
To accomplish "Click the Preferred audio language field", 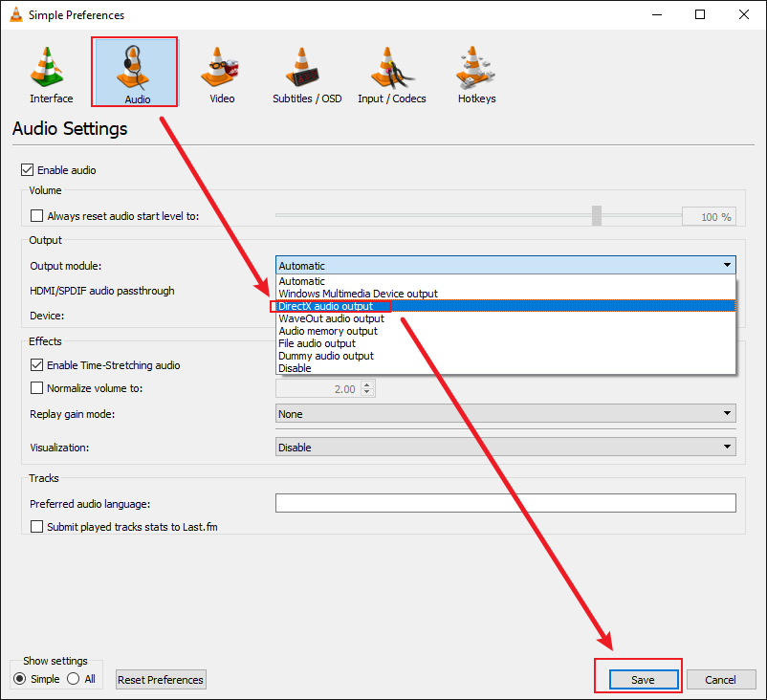I will point(505,503).
